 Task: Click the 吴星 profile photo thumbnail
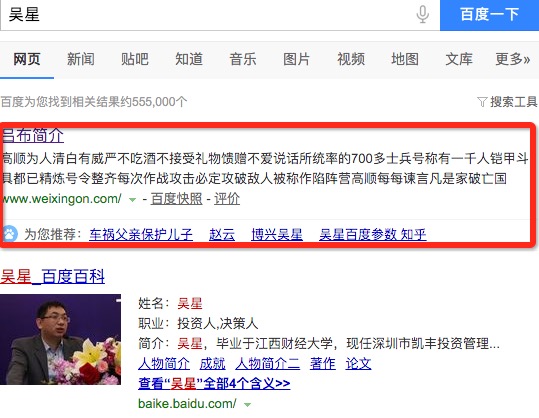[60, 339]
